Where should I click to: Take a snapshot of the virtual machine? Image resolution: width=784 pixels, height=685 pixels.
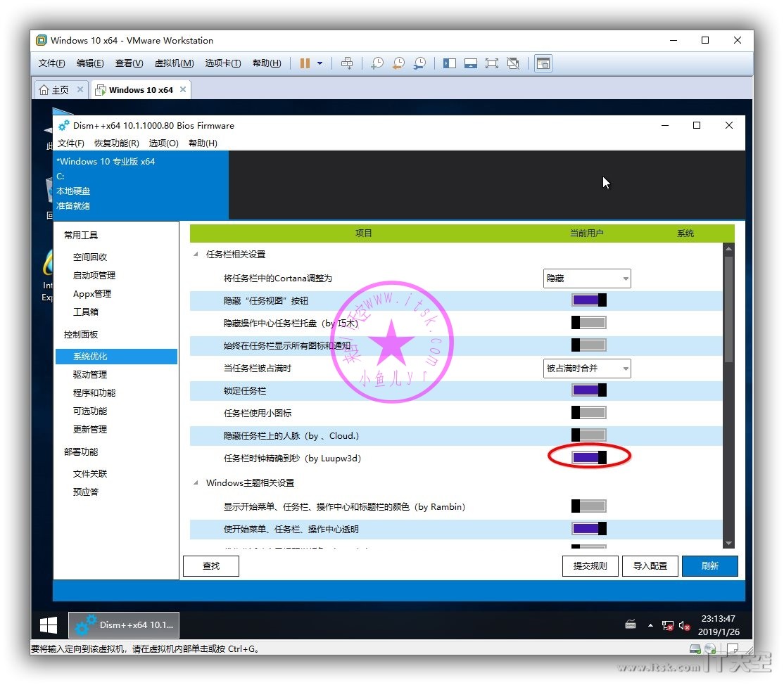(377, 63)
